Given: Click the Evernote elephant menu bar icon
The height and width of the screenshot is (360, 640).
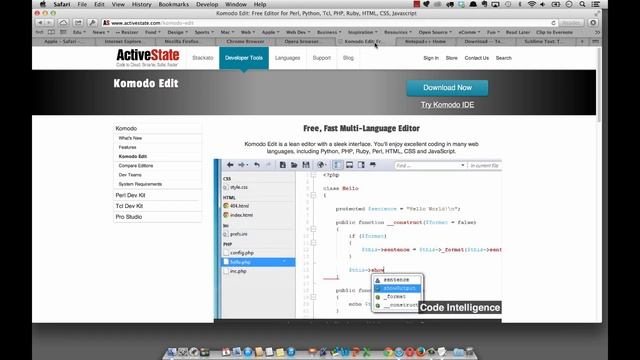Looking at the screenshot, I should [x=484, y=4].
